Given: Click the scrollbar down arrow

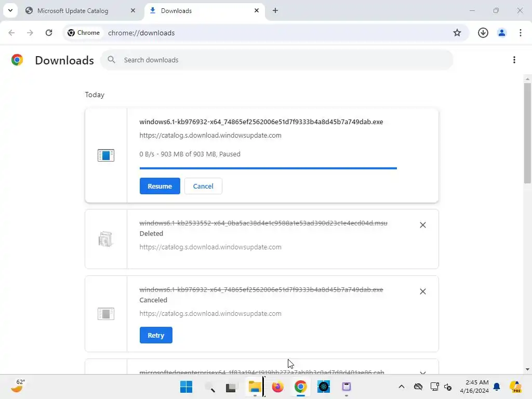Looking at the screenshot, I should click(x=527, y=369).
